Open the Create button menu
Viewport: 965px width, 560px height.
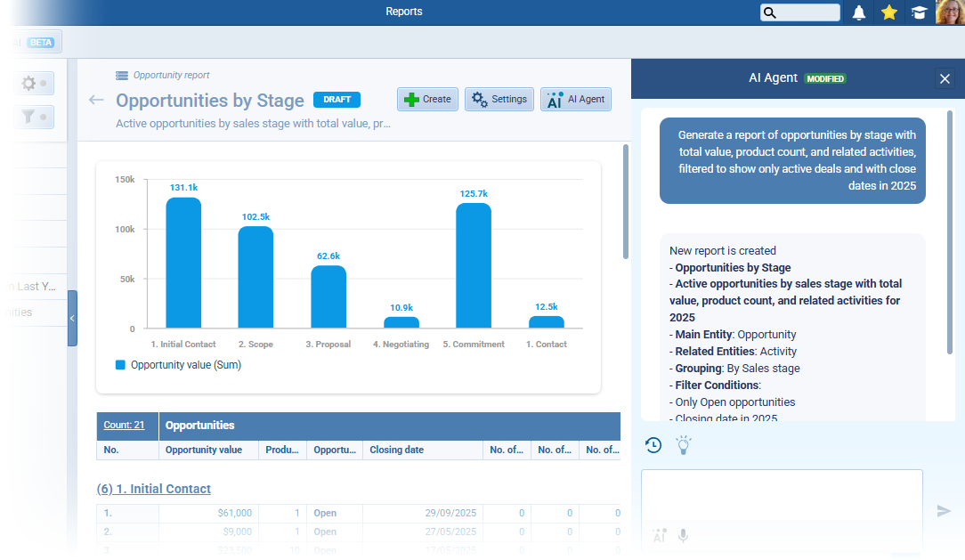(x=427, y=99)
